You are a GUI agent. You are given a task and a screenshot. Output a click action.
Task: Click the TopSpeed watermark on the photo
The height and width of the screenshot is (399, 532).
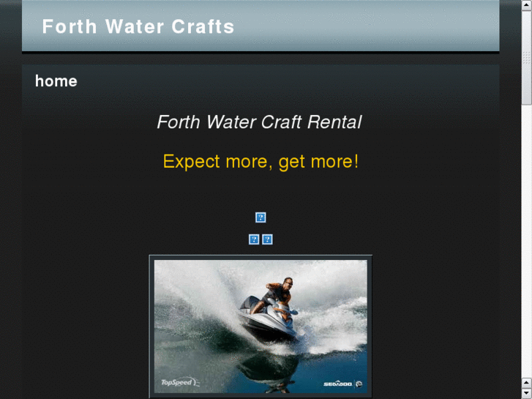(x=180, y=383)
